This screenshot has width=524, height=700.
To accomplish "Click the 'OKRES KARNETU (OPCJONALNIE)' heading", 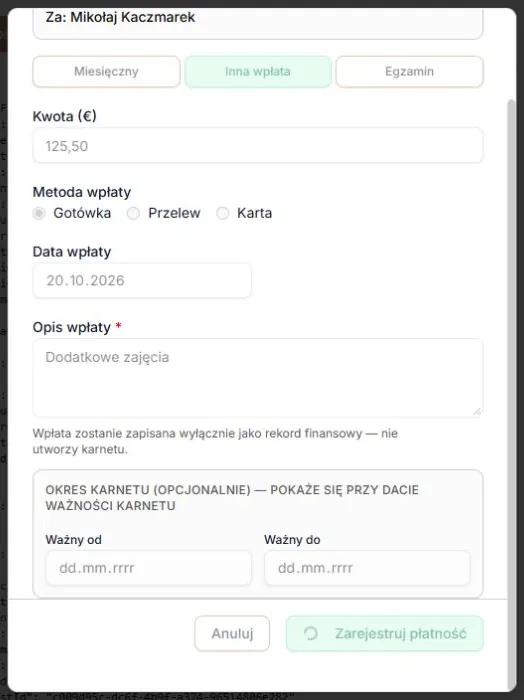I will coord(232,497).
